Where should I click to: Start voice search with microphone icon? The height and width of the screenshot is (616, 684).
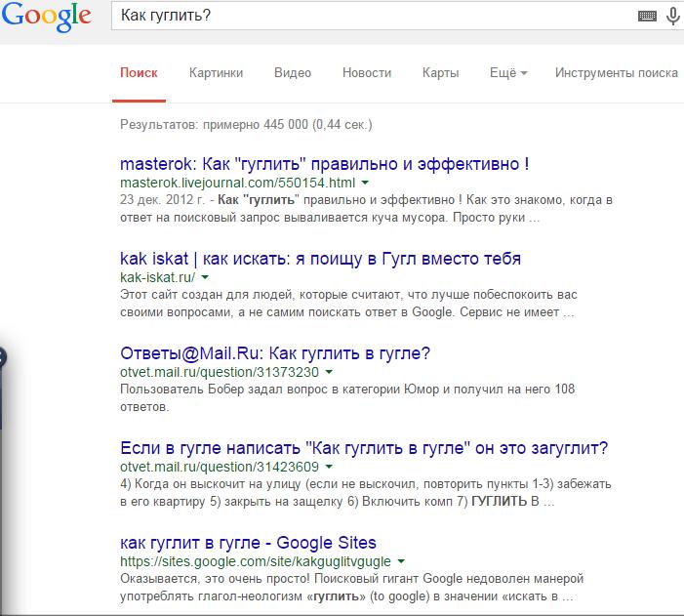click(x=673, y=17)
